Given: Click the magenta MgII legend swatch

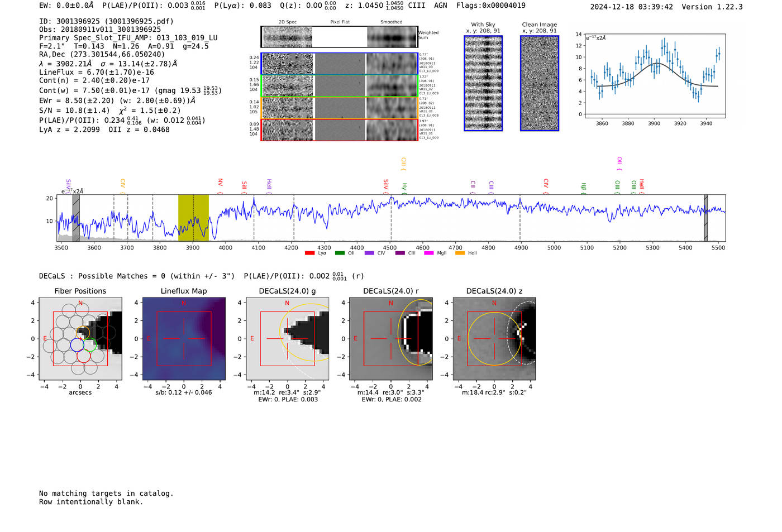Looking at the screenshot, I should click(x=429, y=253).
